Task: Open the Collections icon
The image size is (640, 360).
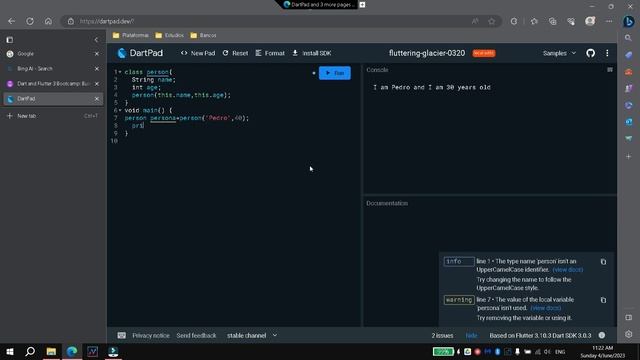Action: (x=552, y=21)
